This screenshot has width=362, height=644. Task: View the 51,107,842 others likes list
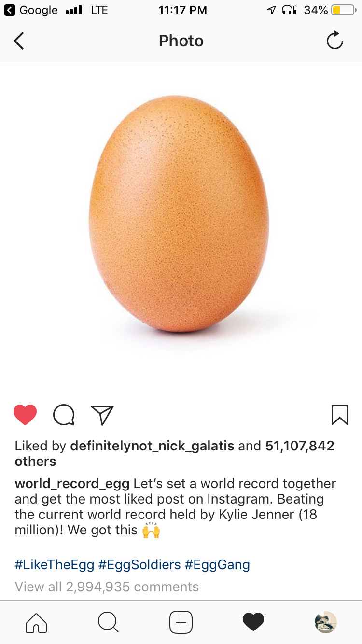coord(175,453)
